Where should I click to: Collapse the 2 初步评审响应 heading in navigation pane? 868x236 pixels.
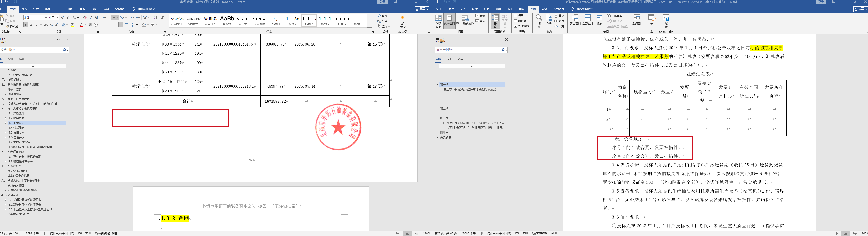(2, 152)
